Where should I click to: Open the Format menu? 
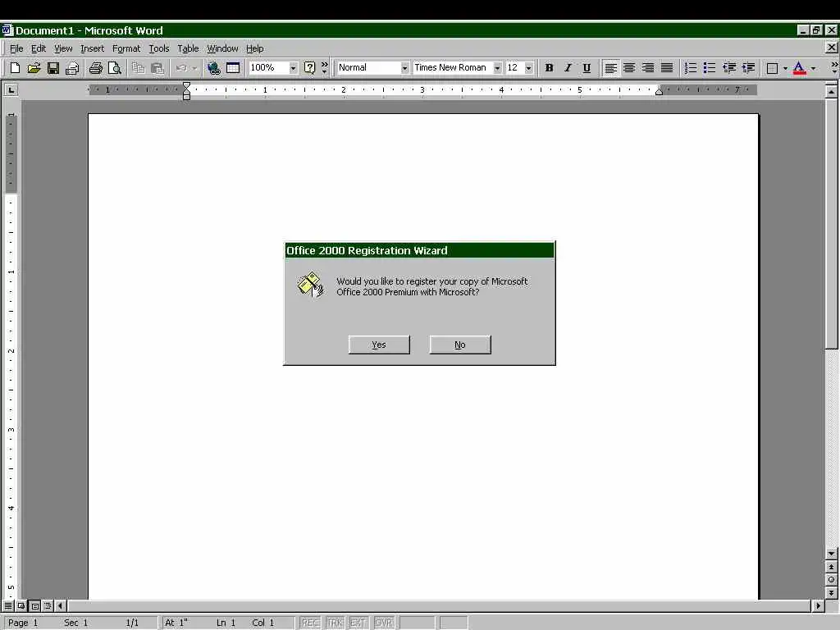[x=126, y=48]
